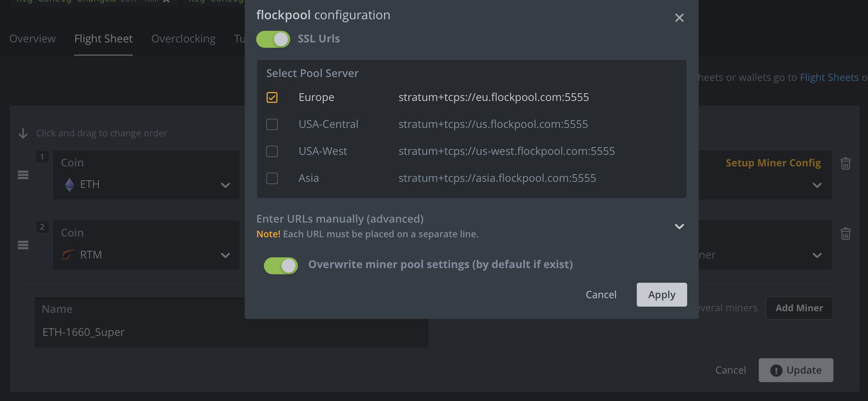Open the Overclocking tab
868x401 pixels.
click(x=183, y=39)
